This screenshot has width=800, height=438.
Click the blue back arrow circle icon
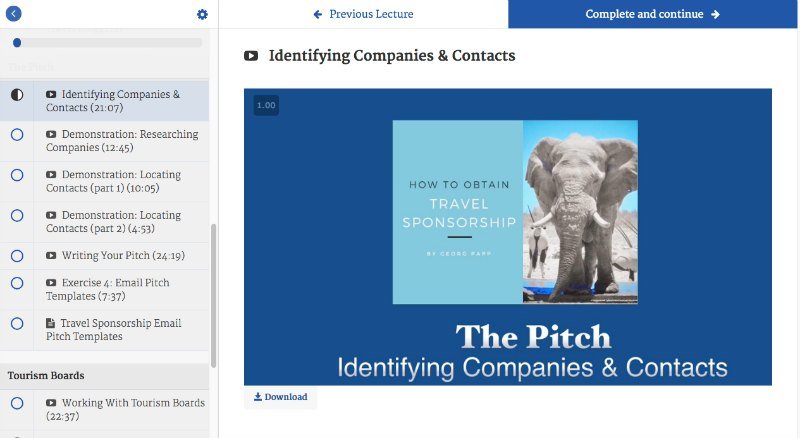click(14, 14)
